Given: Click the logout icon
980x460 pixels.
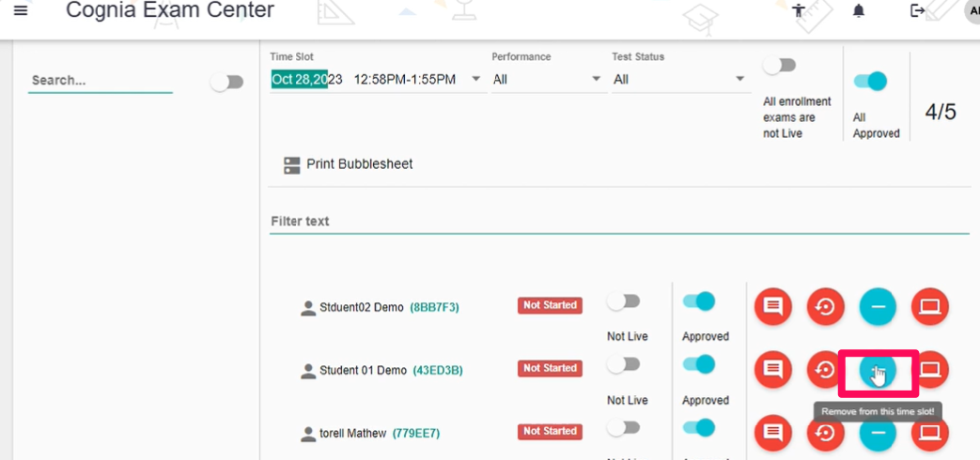Looking at the screenshot, I should (917, 10).
